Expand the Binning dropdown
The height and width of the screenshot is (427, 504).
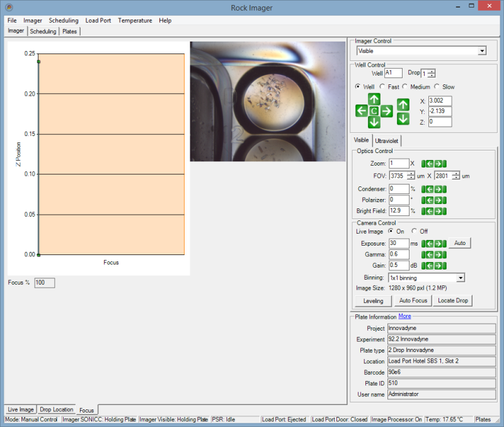pos(461,278)
